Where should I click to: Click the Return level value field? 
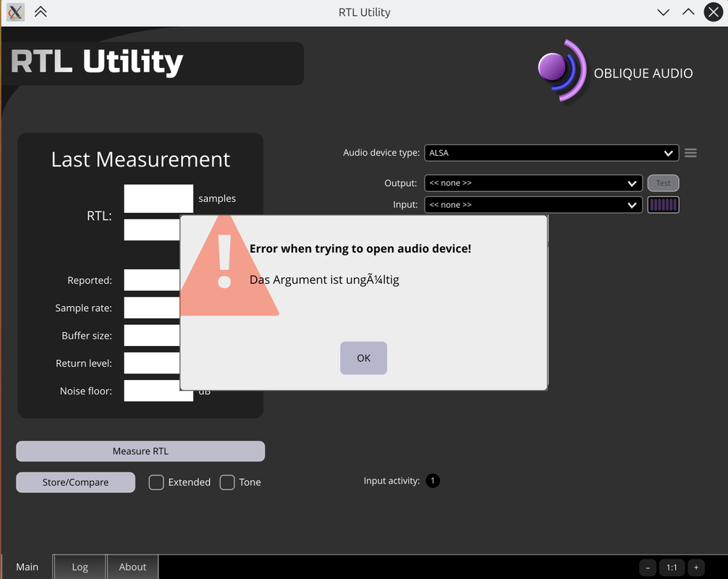point(152,363)
